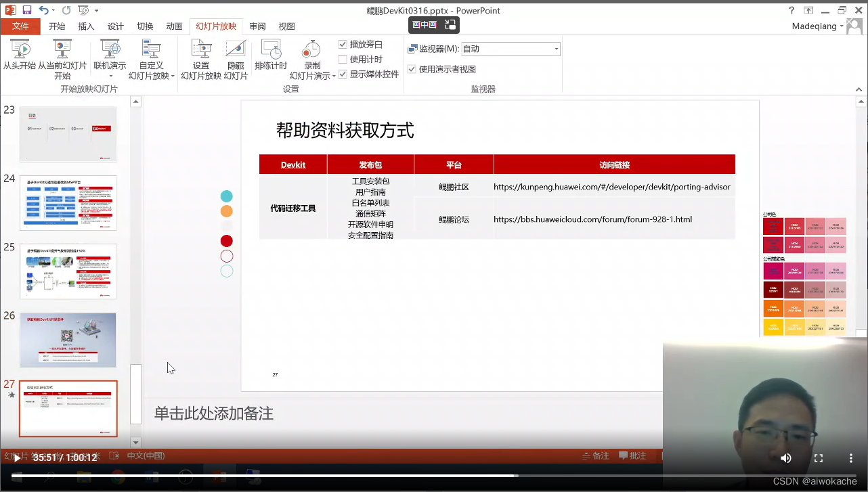Click ribbon display options icon
The width and height of the screenshot is (868, 492).
(x=808, y=10)
